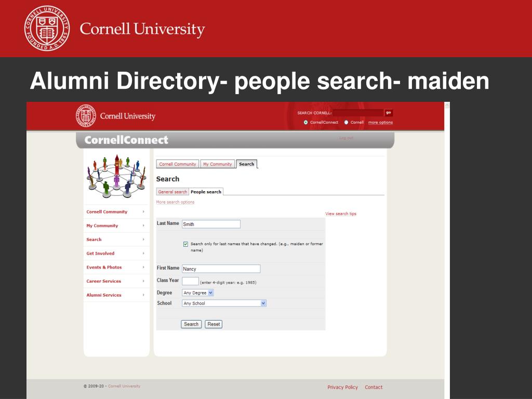Image resolution: width=532 pixels, height=399 pixels.
Task: Click the page's vertical scrollbar up arrow
Action: (x=447, y=105)
